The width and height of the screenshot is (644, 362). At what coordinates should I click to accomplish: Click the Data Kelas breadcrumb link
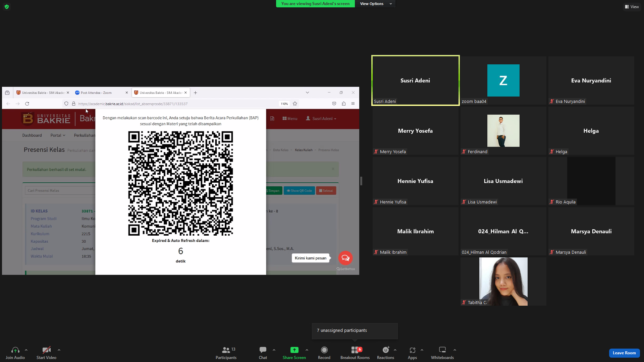point(281,150)
